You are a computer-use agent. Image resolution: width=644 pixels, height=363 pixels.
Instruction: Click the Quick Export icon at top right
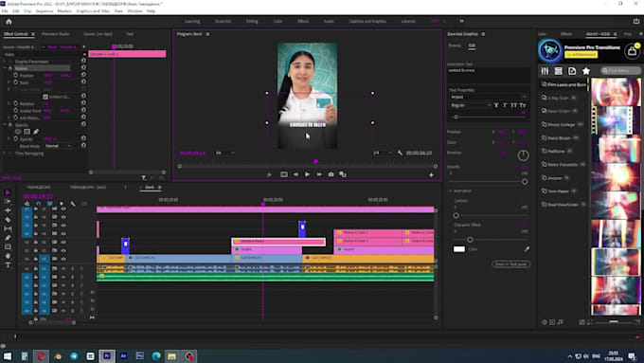[x=636, y=22]
